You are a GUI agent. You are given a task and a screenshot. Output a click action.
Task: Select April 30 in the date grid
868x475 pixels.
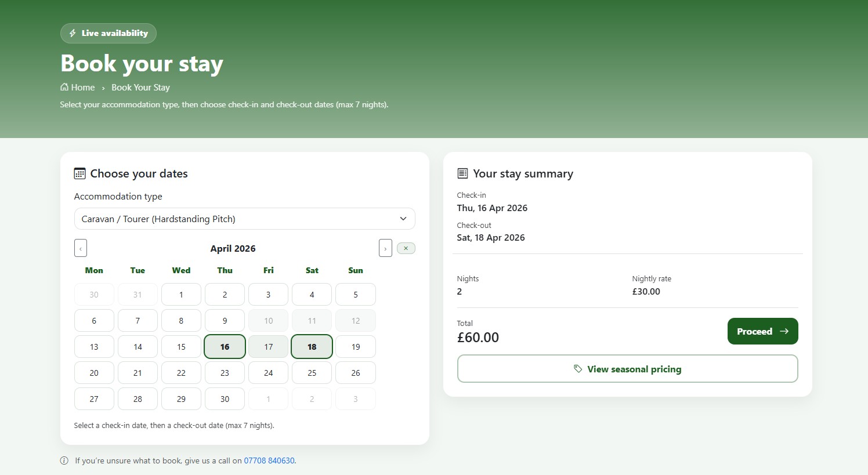click(x=225, y=398)
